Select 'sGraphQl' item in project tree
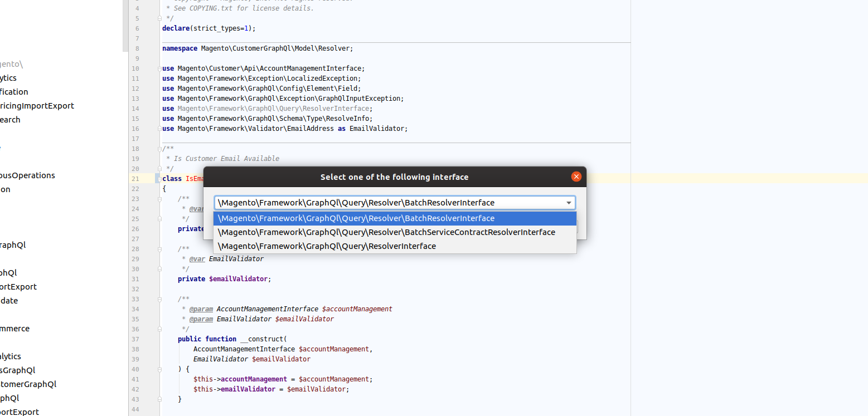The height and width of the screenshot is (416, 868). tap(17, 370)
